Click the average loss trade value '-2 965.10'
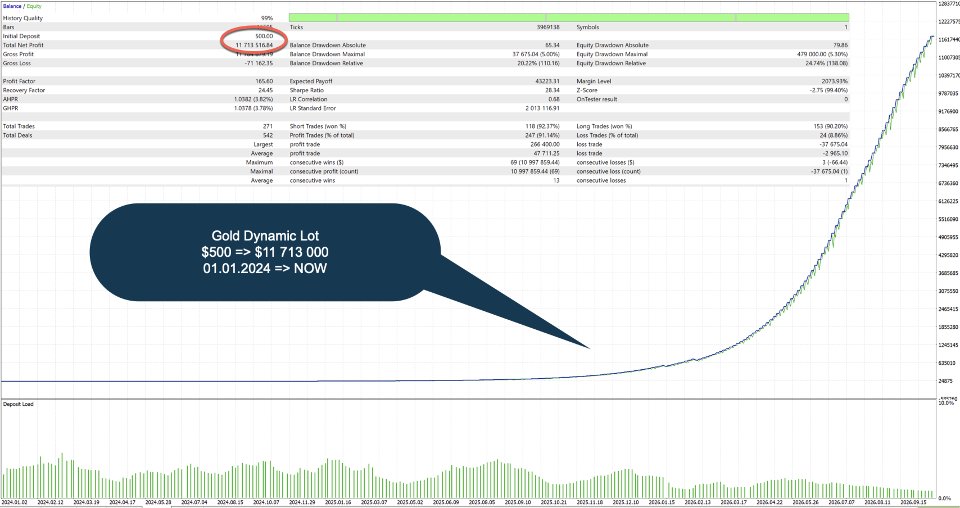The width and height of the screenshot is (960, 508). click(836, 154)
